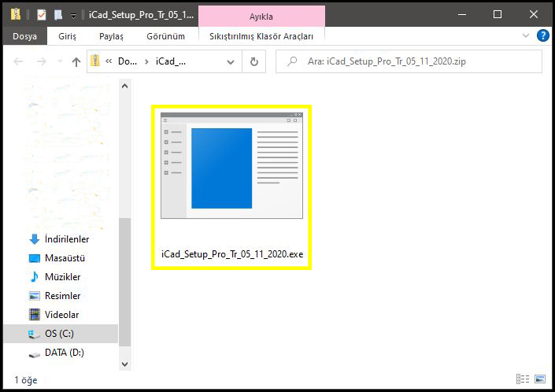Minimize the File Explorer window
The image size is (555, 392).
(x=462, y=14)
